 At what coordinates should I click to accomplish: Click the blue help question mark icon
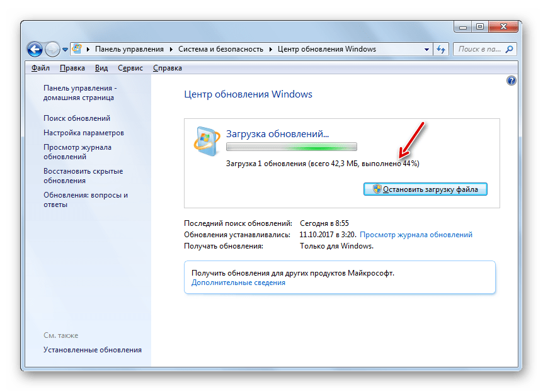point(511,81)
